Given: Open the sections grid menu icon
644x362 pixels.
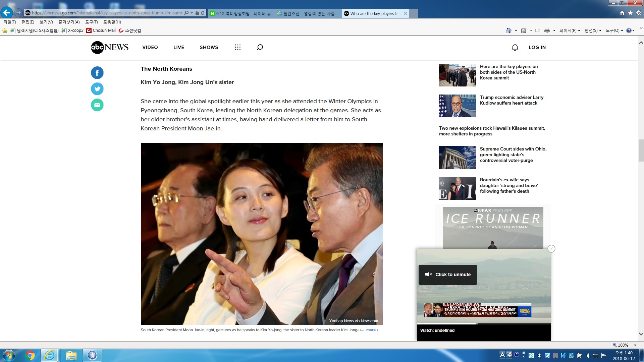Looking at the screenshot, I should pyautogui.click(x=237, y=47).
